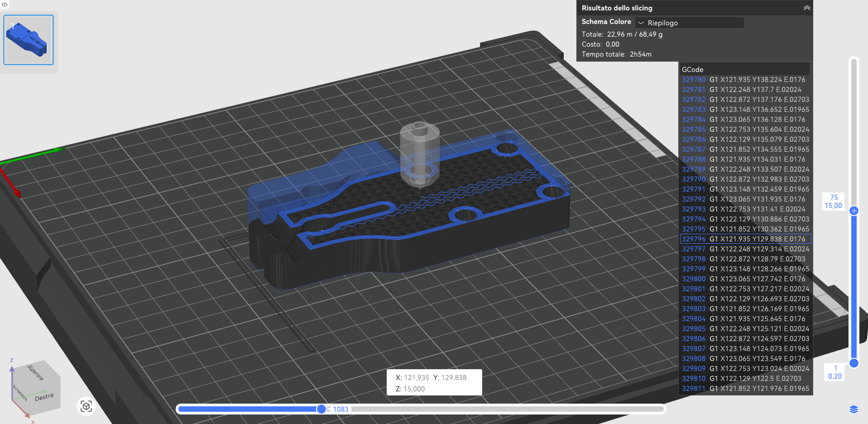Click the horizontal move slider handle at 1083
This screenshot has height=424, width=868.
coord(321,409)
